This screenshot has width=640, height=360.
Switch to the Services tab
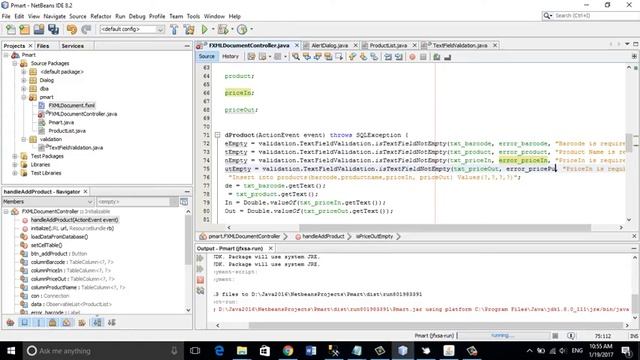point(73,46)
